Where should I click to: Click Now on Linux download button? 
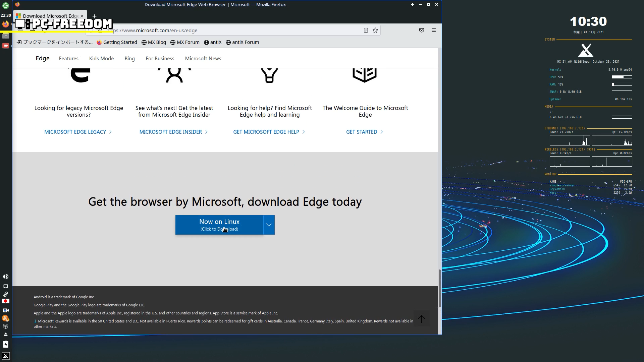point(219,225)
